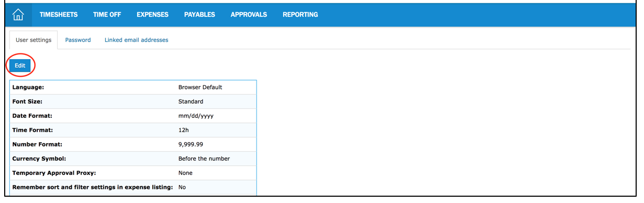This screenshot has height=203, width=644.
Task: Go to the home page icon
Action: point(18,15)
